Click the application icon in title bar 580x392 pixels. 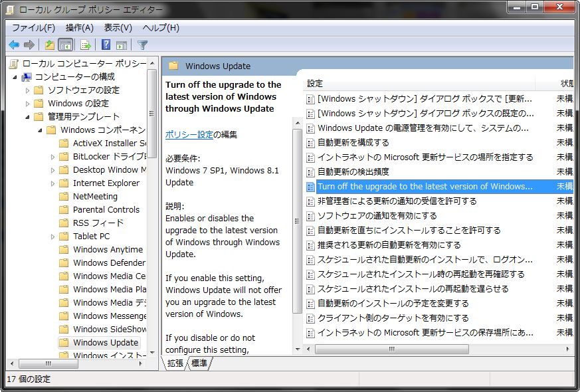(10, 9)
